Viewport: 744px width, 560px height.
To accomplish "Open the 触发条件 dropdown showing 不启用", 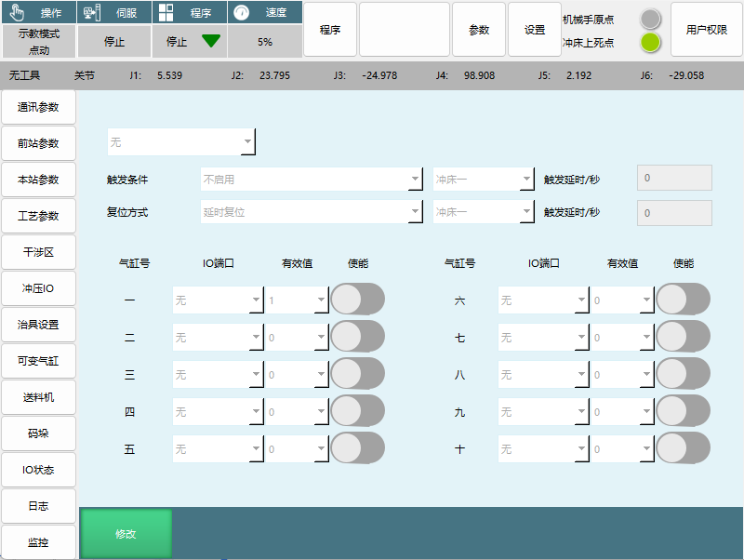I will (312, 180).
